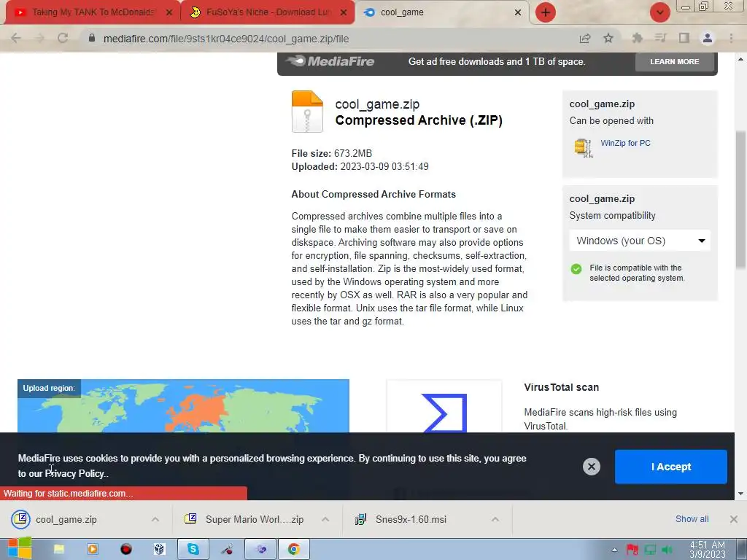The width and height of the screenshot is (747, 560).
Task: Open File Explorer from taskbar
Action: [59, 550]
